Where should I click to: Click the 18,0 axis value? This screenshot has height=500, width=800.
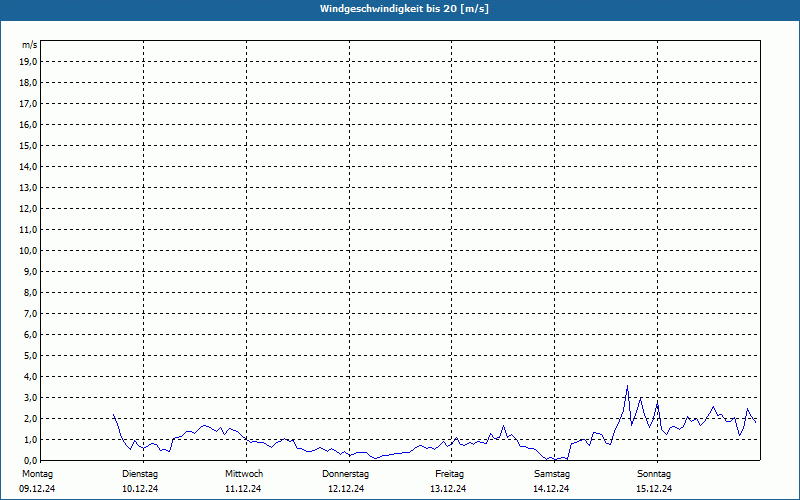[x=28, y=83]
